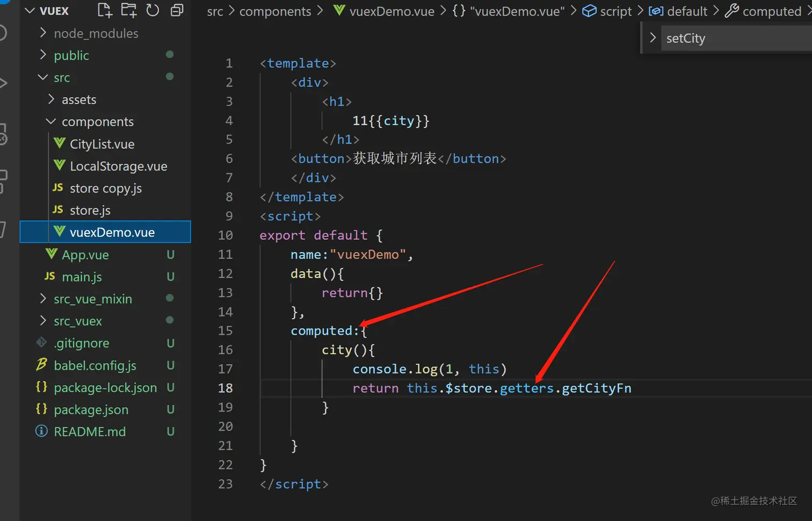Viewport: 812px width, 521px height.
Task: Click the Vue icon in the breadcrumb
Action: point(339,10)
